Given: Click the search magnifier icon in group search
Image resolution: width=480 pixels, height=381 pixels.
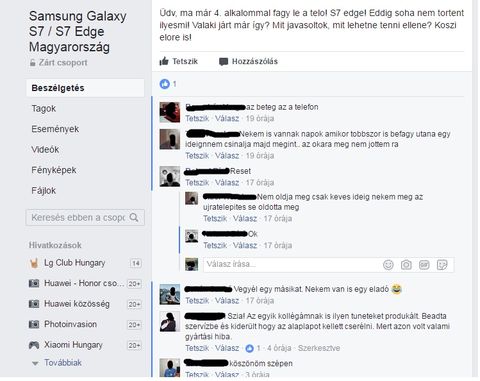Looking at the screenshot, I should tap(134, 217).
